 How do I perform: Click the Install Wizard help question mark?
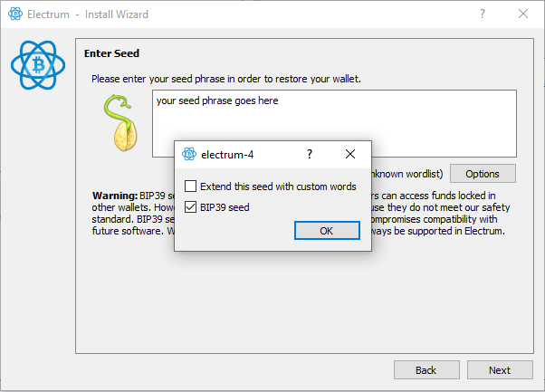(x=483, y=14)
